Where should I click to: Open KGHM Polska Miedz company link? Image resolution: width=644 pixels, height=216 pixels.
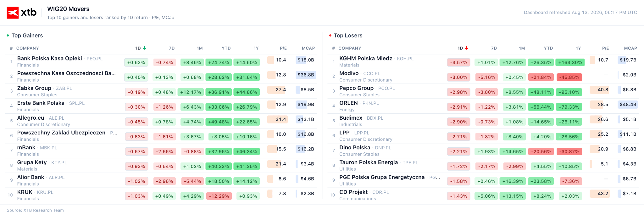click(366, 59)
